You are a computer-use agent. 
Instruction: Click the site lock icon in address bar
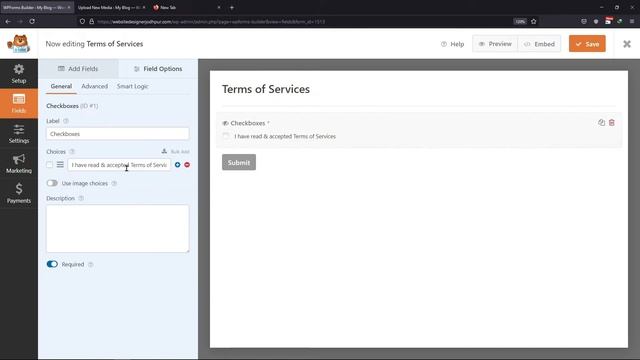tap(91, 21)
